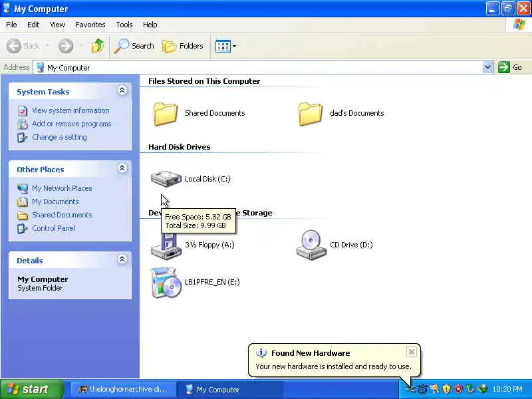Screen dimensions: 532x399
Task: Toggle the Folders pane
Action: 182,46
